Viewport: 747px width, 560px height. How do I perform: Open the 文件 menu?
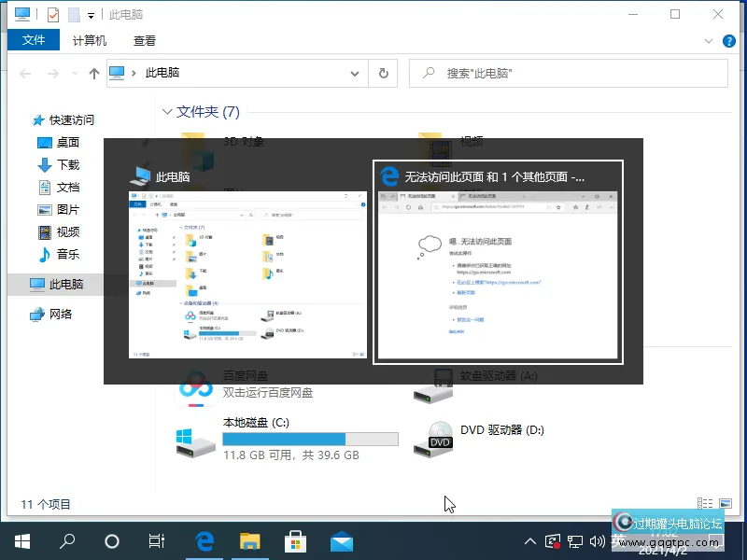[34, 41]
